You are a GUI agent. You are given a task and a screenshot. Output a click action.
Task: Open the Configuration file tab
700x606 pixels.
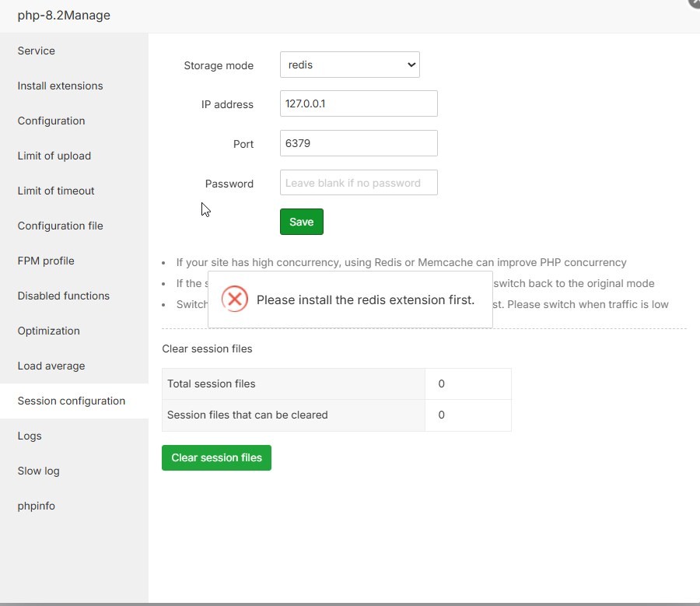[61, 226]
